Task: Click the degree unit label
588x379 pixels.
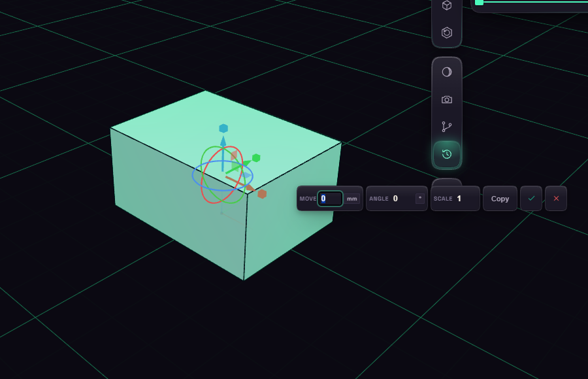Action: pos(420,199)
